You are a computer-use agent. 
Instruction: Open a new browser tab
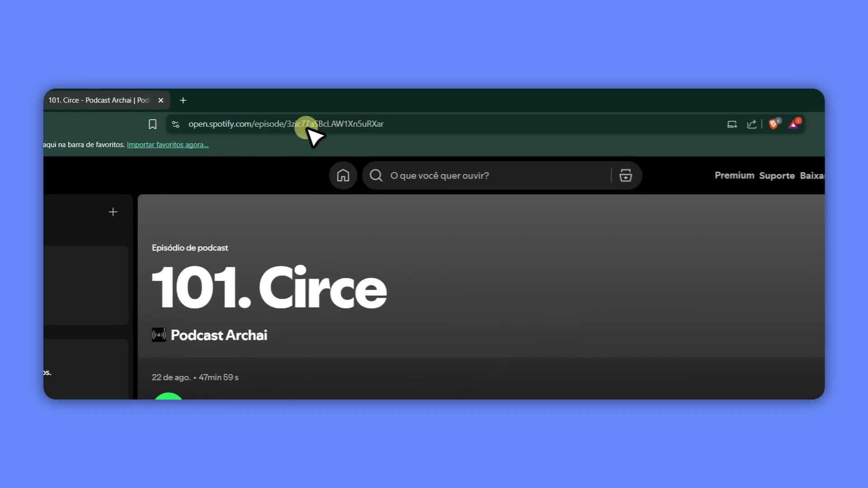pos(183,100)
